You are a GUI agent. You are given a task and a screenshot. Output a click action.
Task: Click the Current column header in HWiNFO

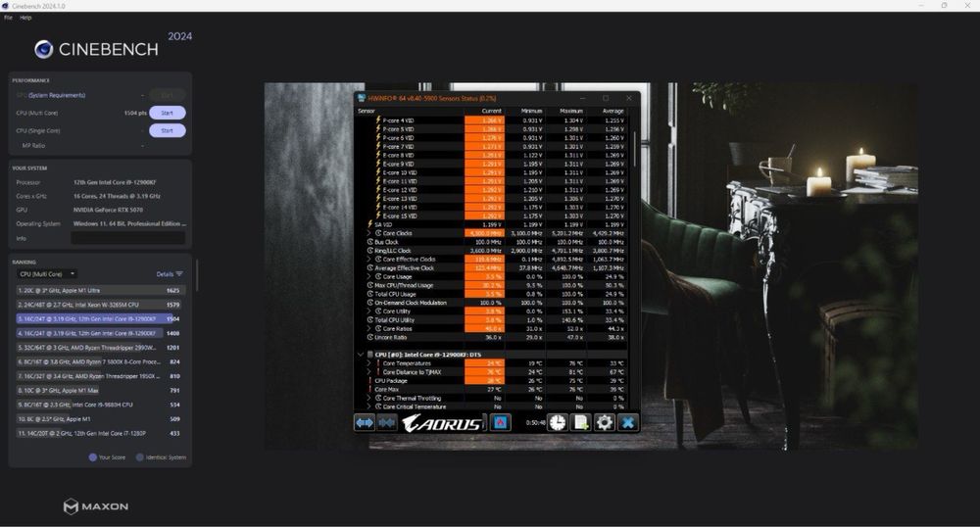coord(492,111)
